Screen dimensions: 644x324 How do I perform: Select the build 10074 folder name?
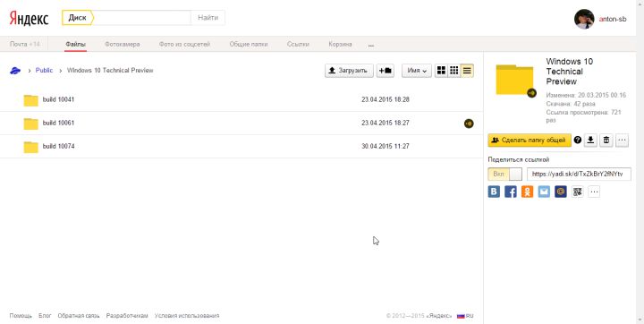(58, 147)
